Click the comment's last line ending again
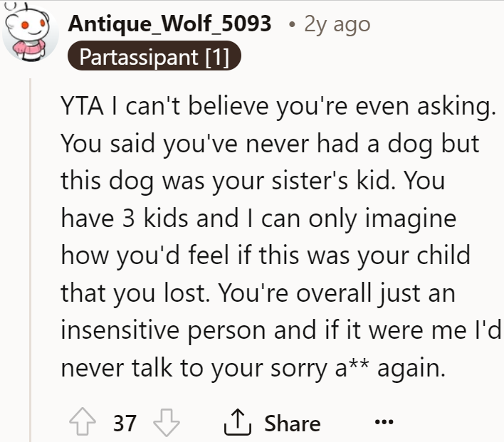 pos(253,368)
